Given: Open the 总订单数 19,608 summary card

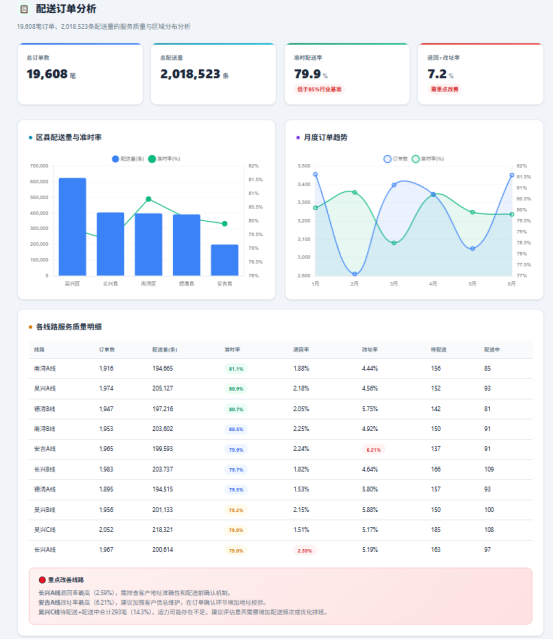Looking at the screenshot, I should coord(80,74).
